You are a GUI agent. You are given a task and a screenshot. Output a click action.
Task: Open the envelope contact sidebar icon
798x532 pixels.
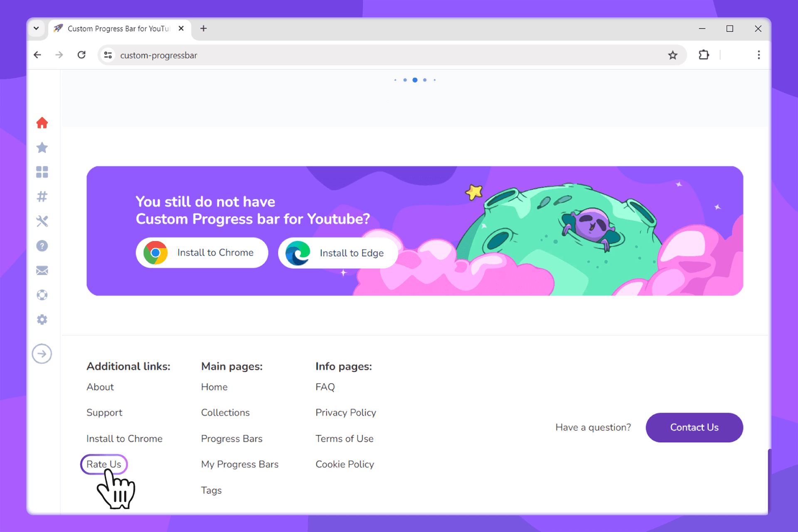[x=42, y=271]
